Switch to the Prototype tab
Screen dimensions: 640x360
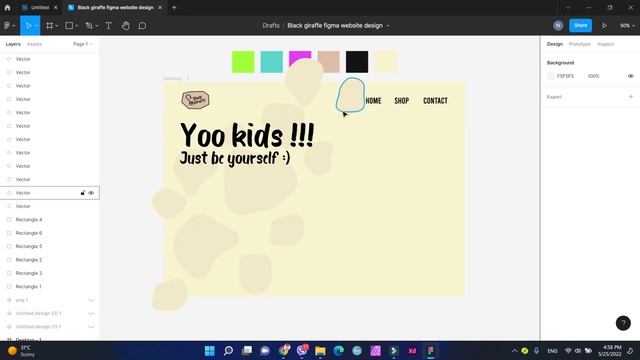pos(580,44)
